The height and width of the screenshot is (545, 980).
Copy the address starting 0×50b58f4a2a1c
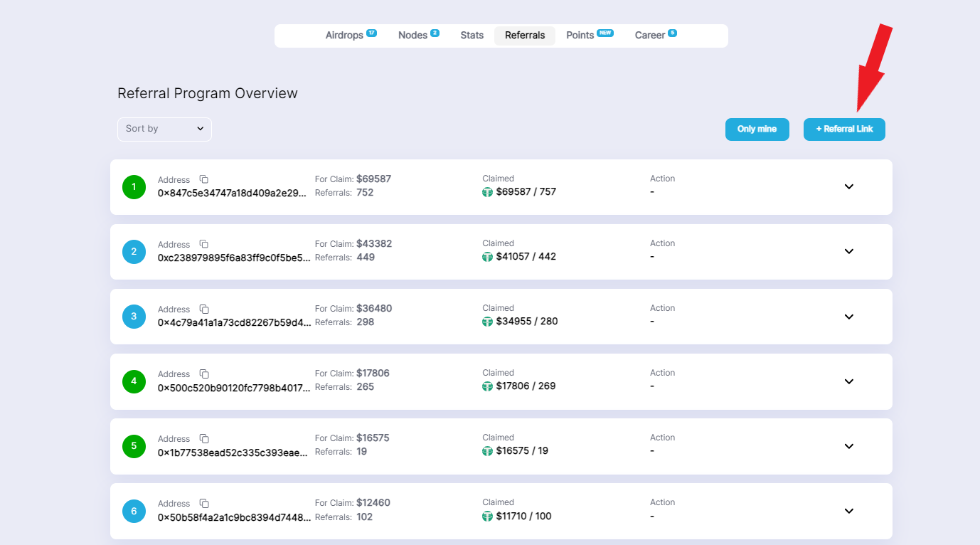pos(204,503)
